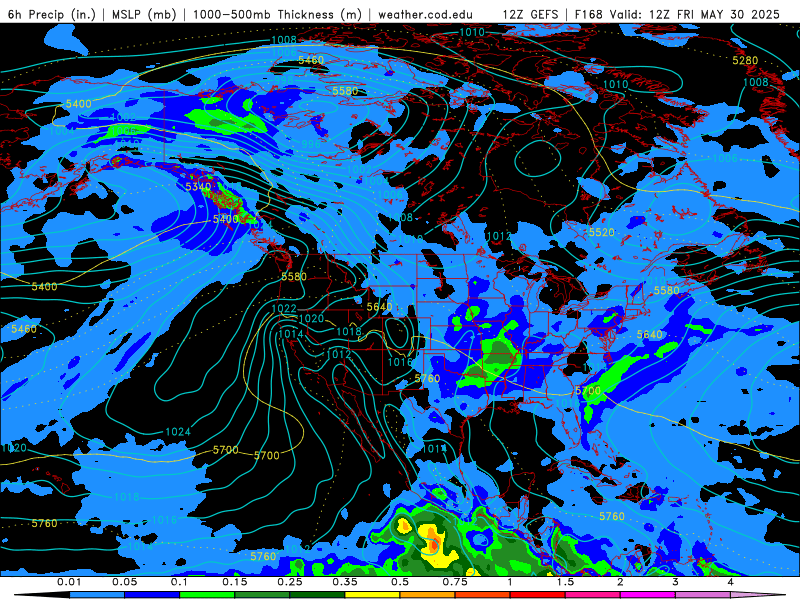Click the 0.01 legend scale value
The height and width of the screenshot is (600, 800).
pyautogui.click(x=69, y=582)
